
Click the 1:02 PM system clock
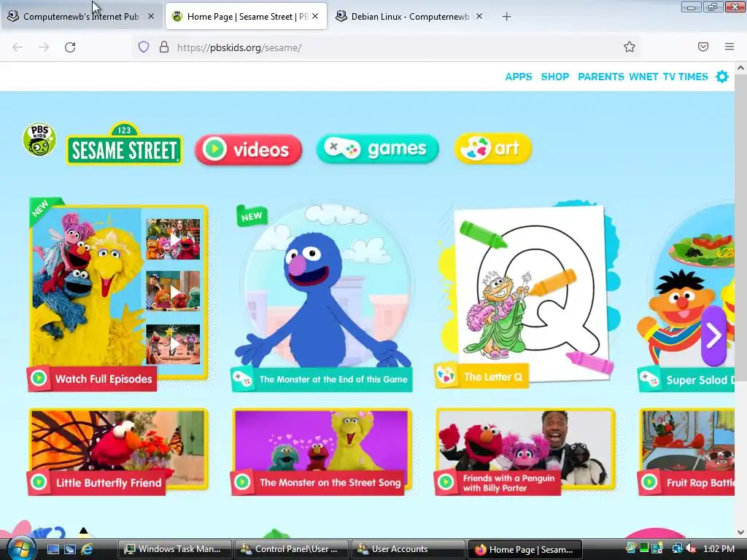[719, 548]
